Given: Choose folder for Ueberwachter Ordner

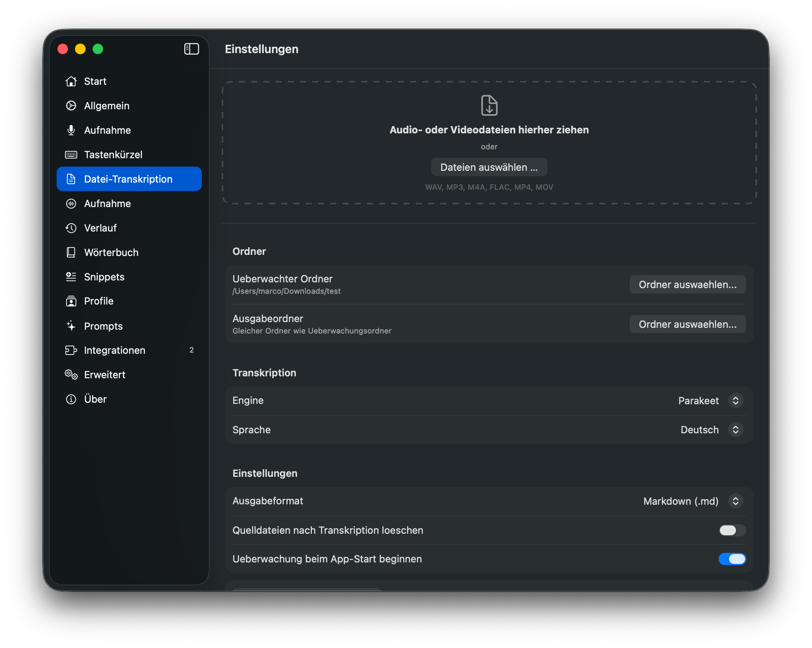Looking at the screenshot, I should (687, 285).
